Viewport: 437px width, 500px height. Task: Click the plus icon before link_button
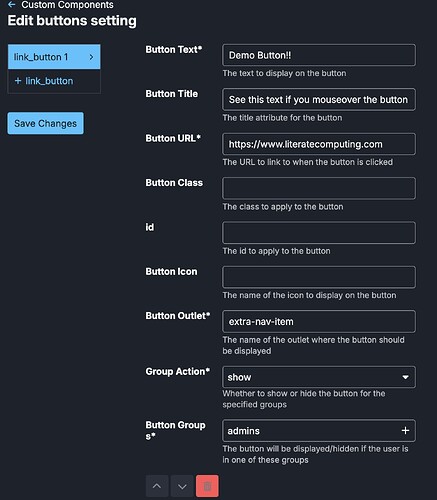pos(18,81)
